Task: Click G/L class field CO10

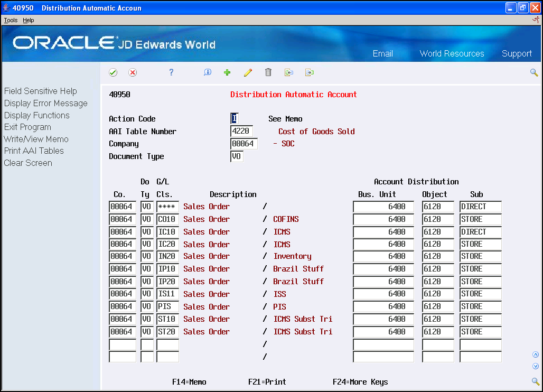Action: pyautogui.click(x=167, y=219)
